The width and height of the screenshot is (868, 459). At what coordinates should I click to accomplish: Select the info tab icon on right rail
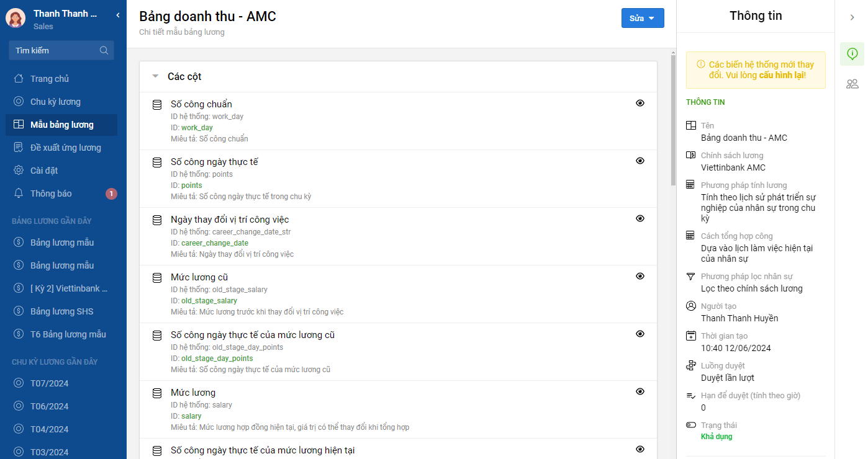click(x=852, y=54)
